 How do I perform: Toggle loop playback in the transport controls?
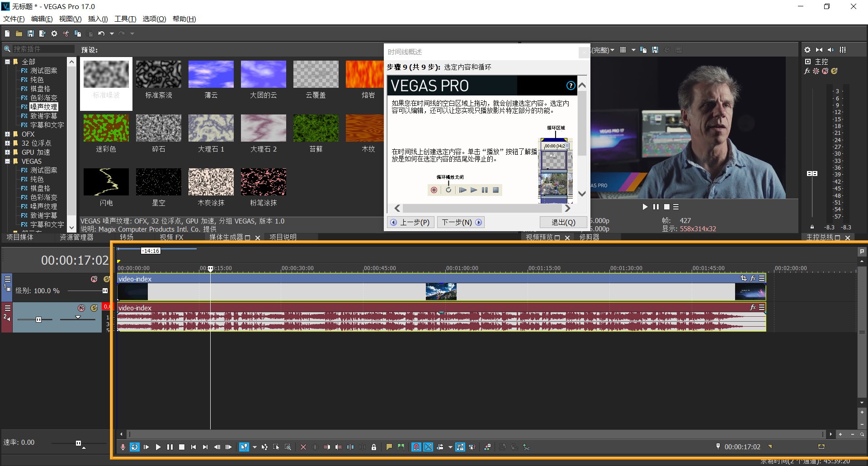[134, 447]
